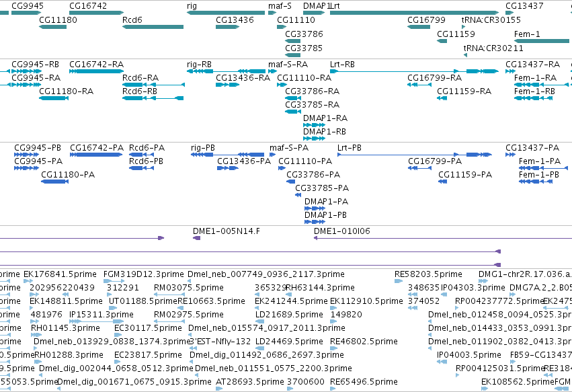Click protein CG33785-PA
This screenshot has width=572, height=392.
pos(322,188)
